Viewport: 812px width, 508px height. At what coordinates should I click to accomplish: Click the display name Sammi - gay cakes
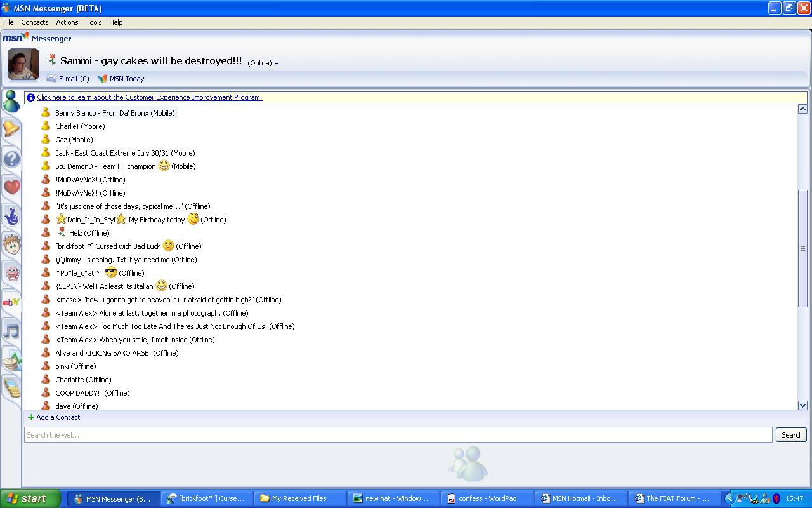151,61
